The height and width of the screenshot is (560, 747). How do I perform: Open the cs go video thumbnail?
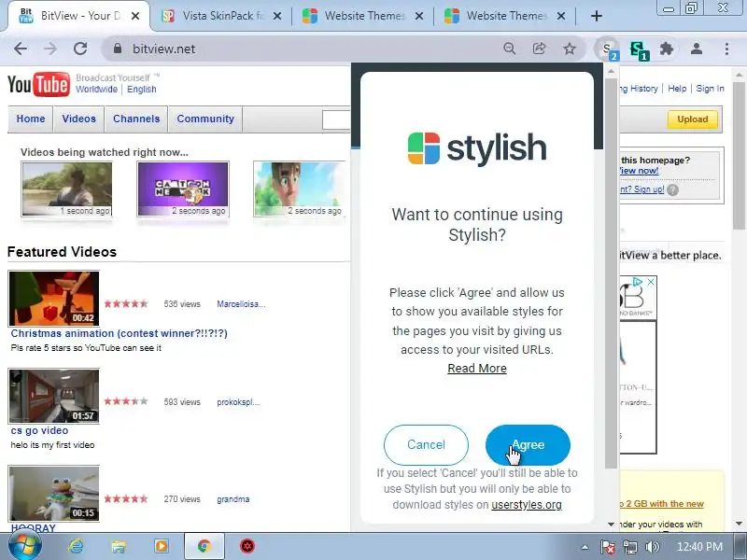tap(54, 396)
